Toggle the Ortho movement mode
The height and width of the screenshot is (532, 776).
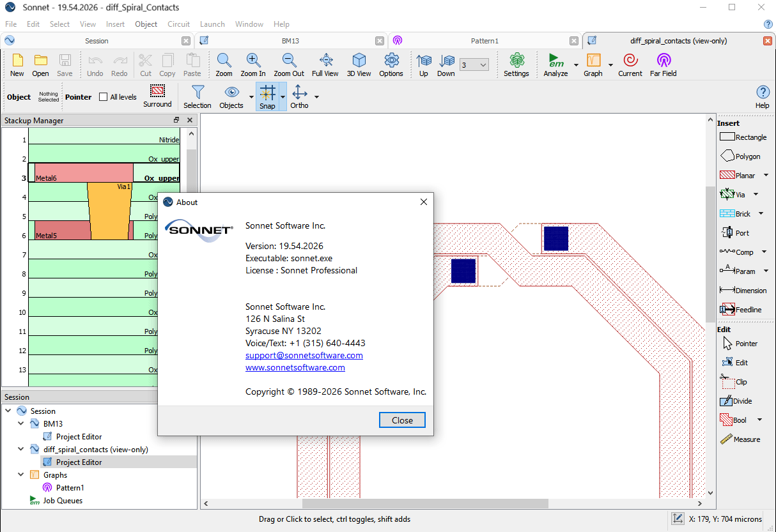point(299,97)
